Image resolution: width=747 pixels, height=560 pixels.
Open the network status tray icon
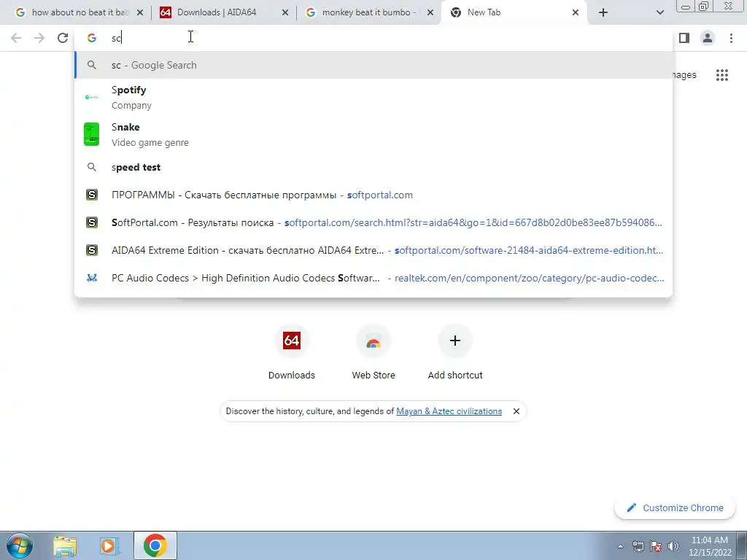point(638,546)
